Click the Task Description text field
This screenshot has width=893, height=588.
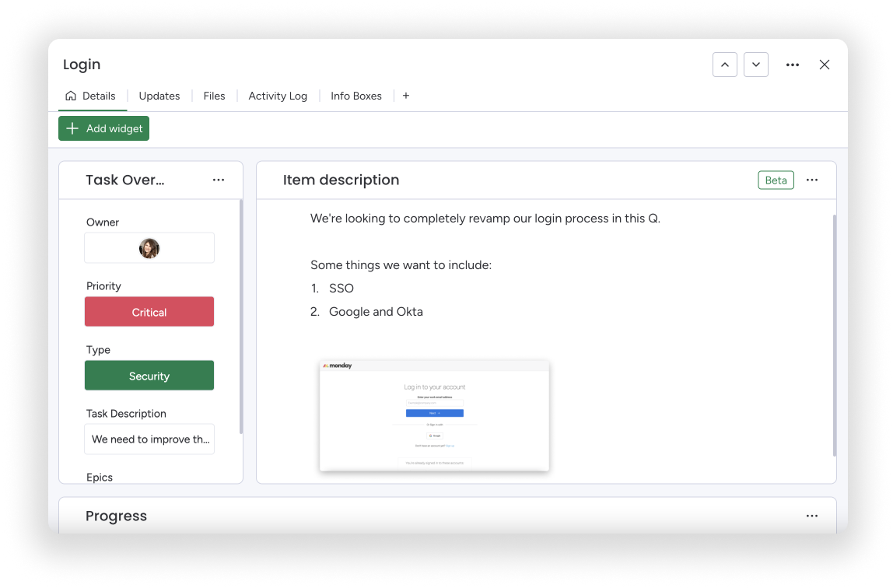[x=149, y=439]
